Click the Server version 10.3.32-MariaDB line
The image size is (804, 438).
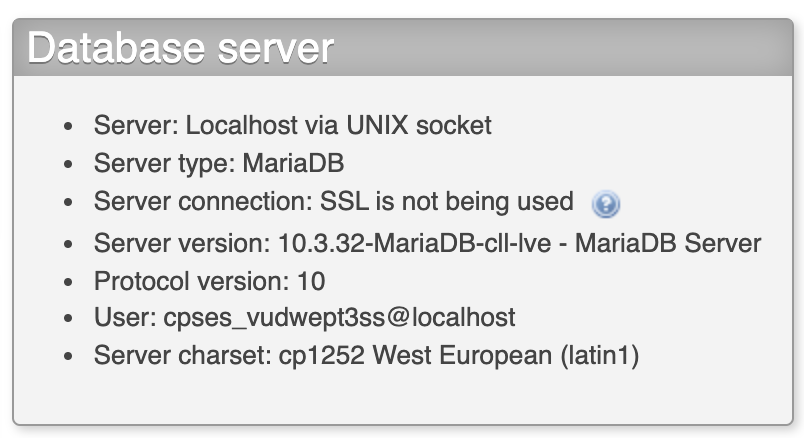(427, 243)
